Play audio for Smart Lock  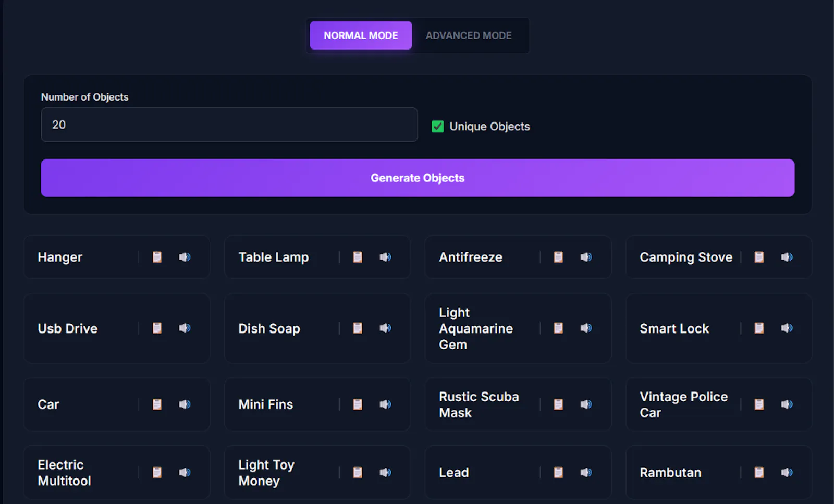pos(787,328)
